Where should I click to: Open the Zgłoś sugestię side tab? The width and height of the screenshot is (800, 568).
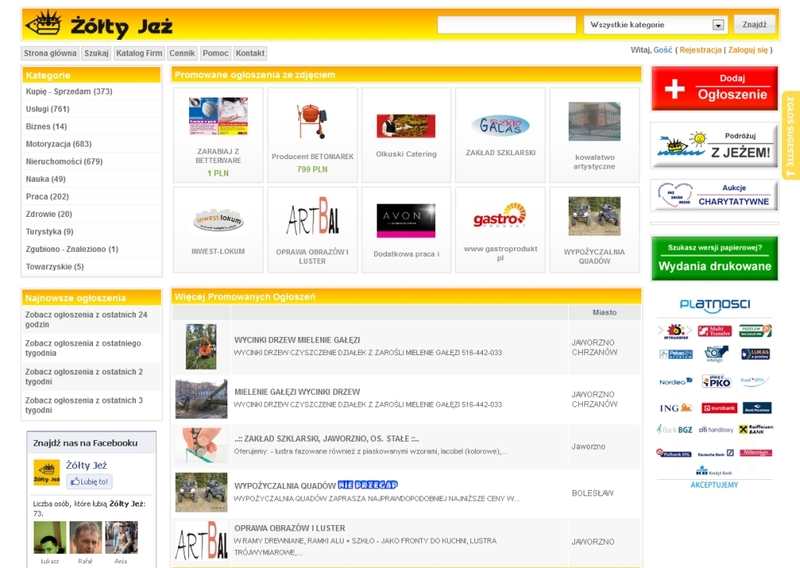(x=790, y=136)
